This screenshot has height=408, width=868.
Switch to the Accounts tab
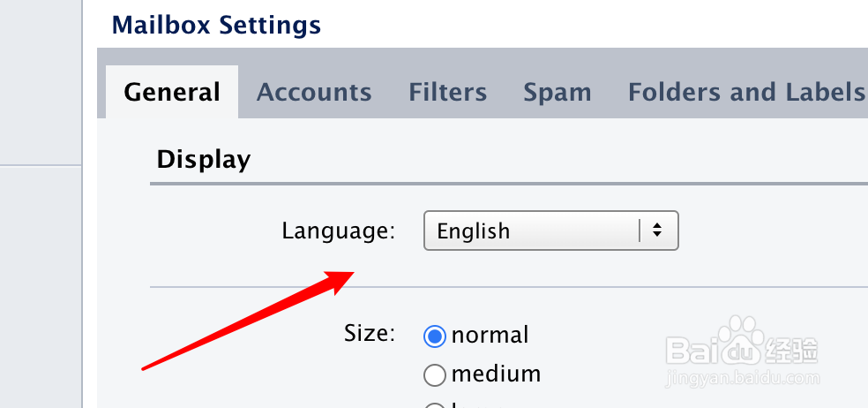314,92
